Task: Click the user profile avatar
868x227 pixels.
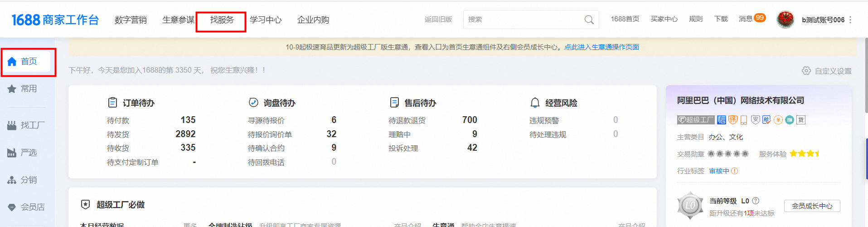Action: click(785, 20)
